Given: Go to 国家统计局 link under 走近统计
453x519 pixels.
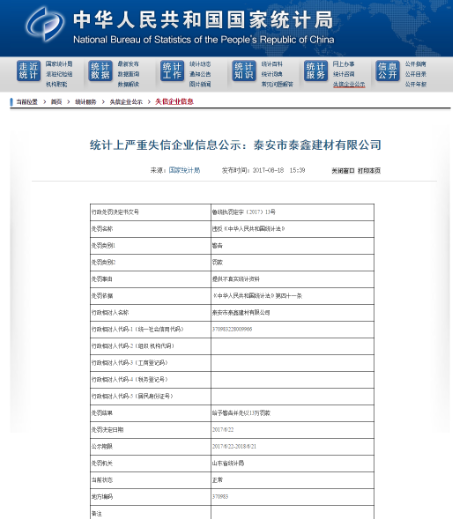Looking at the screenshot, I should point(59,64).
